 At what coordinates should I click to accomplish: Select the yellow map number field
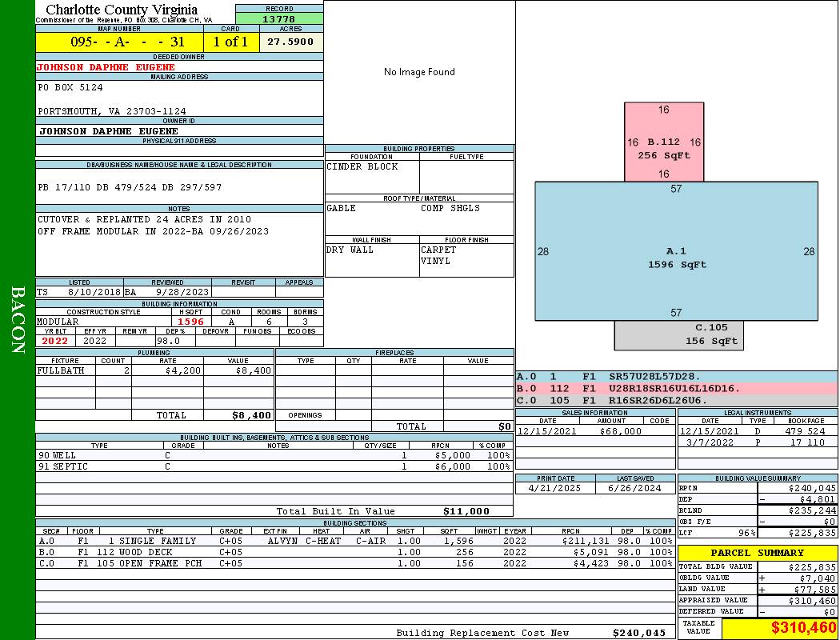pos(119,42)
